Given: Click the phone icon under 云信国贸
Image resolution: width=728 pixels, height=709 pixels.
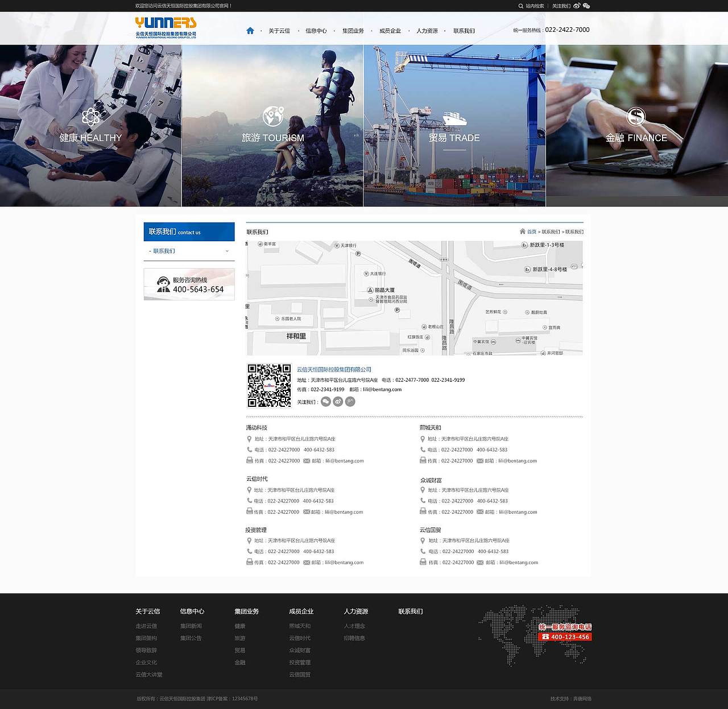Looking at the screenshot, I should (x=423, y=551).
